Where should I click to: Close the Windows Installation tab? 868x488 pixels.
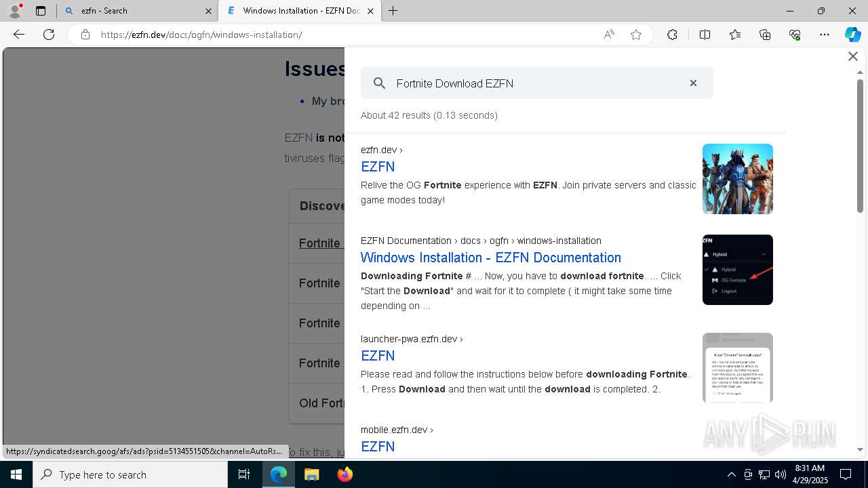[x=370, y=11]
